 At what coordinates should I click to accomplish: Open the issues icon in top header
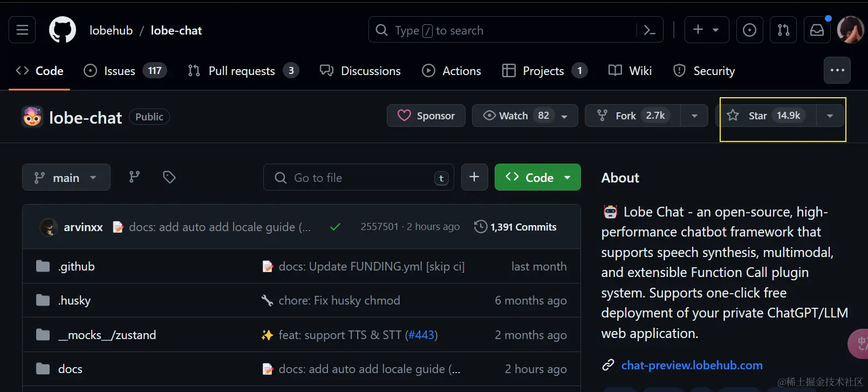coord(749,30)
